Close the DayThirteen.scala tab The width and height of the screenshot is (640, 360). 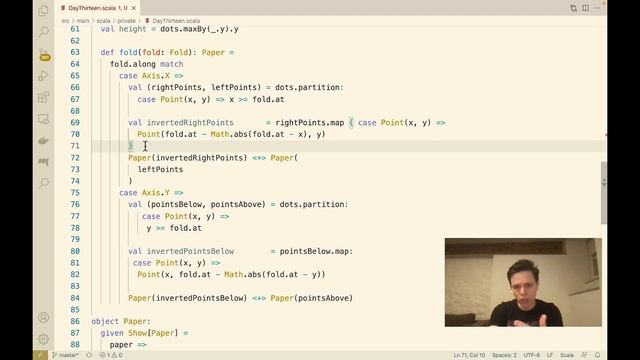coord(133,8)
